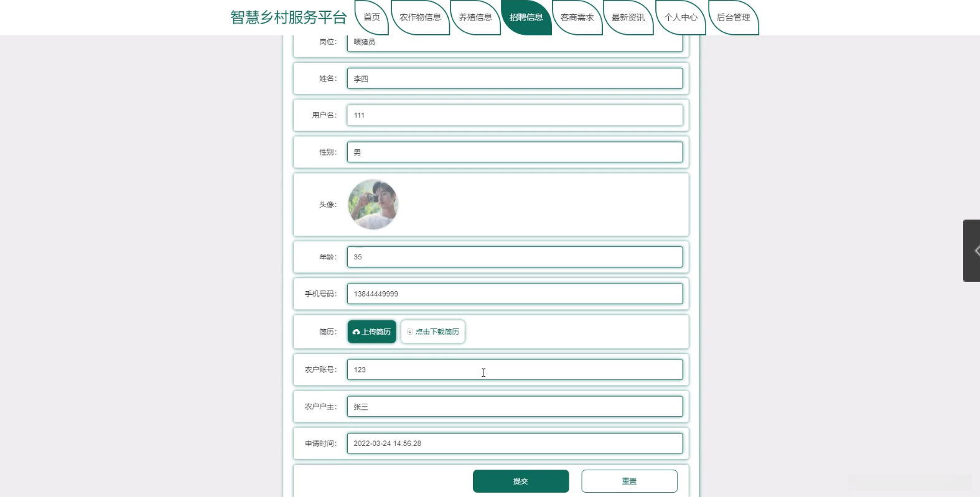This screenshot has width=980, height=497.
Task: Click the 性别 field label
Action: (x=328, y=152)
